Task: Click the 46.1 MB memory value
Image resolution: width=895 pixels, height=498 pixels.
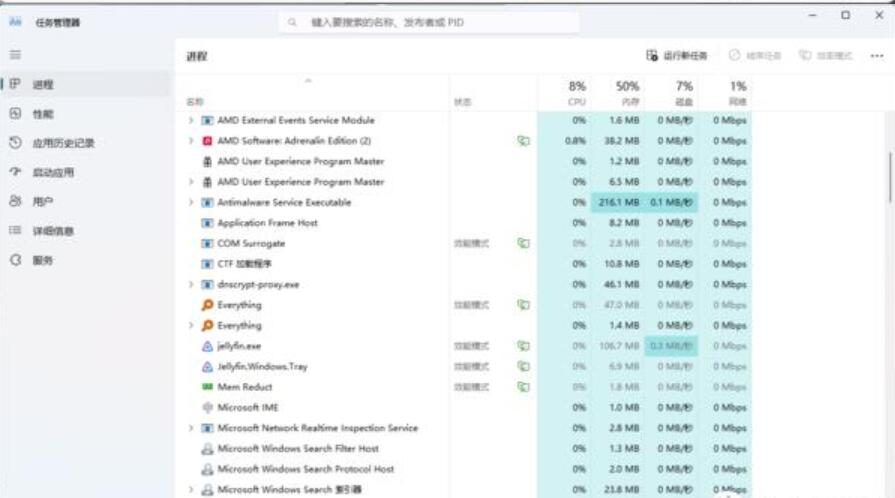Action: 622,284
